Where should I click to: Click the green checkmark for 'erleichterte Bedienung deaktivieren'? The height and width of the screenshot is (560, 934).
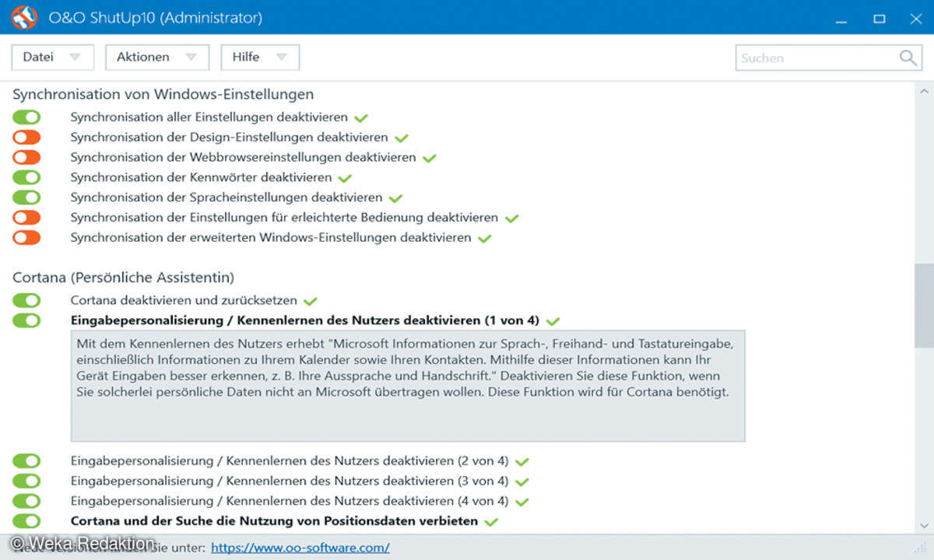click(x=511, y=219)
